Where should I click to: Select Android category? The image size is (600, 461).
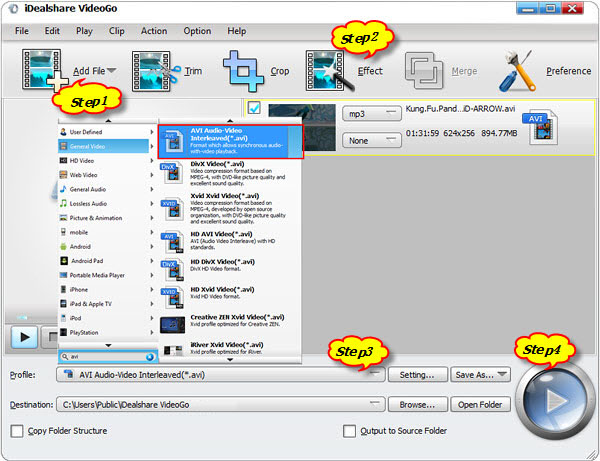point(106,247)
